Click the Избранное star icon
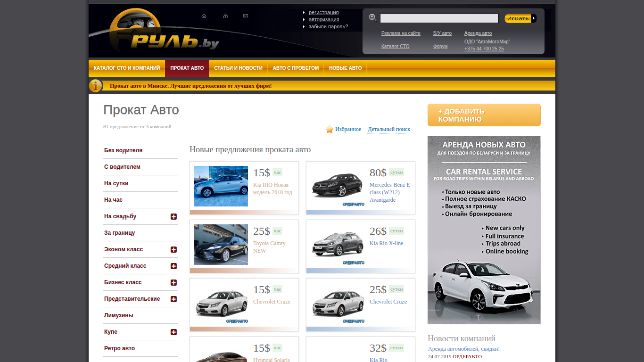The image size is (644, 362). click(329, 129)
